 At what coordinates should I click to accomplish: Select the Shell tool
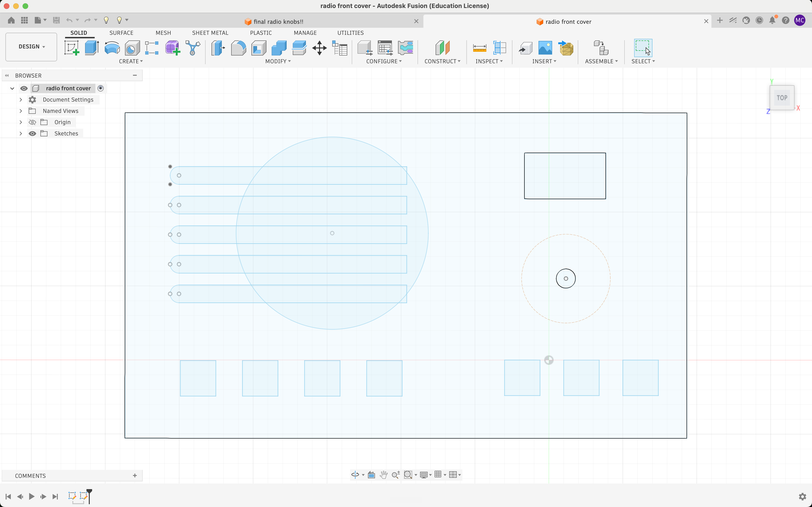(259, 48)
